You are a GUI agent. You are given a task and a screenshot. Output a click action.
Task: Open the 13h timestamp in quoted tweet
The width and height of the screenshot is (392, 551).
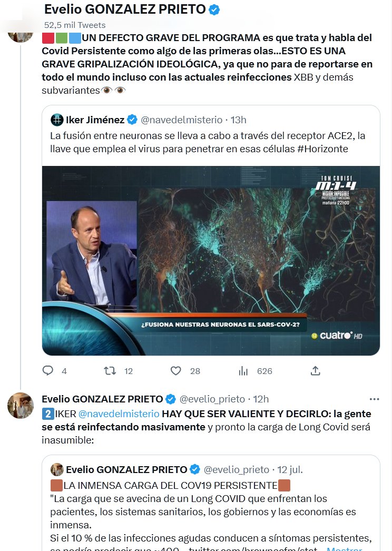coord(238,120)
